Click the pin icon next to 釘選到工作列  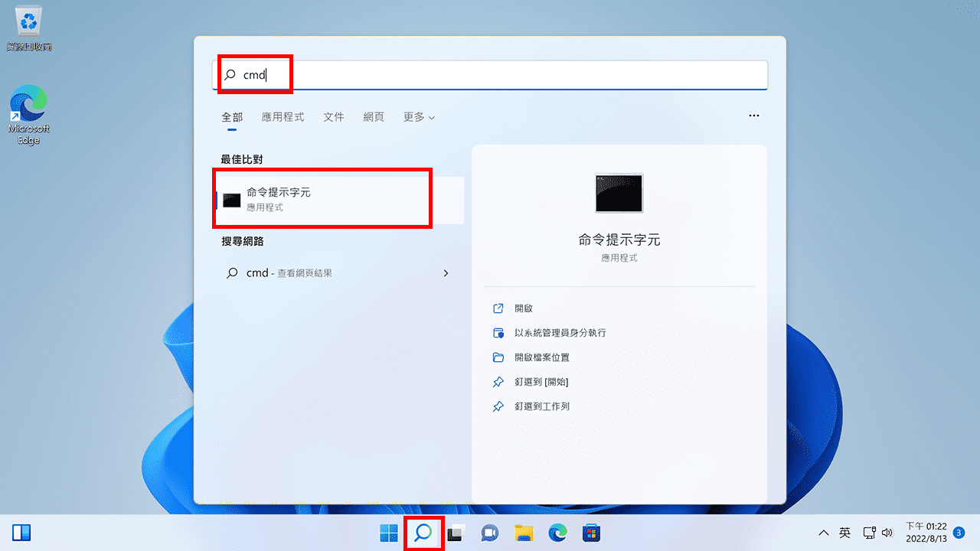coord(498,406)
